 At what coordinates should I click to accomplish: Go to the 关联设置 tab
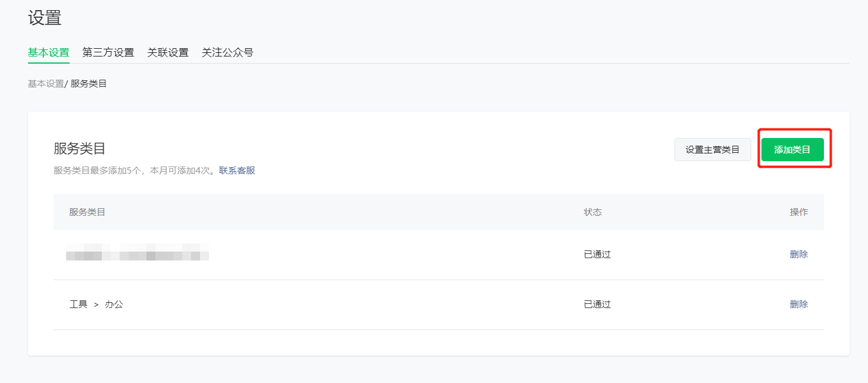[168, 52]
